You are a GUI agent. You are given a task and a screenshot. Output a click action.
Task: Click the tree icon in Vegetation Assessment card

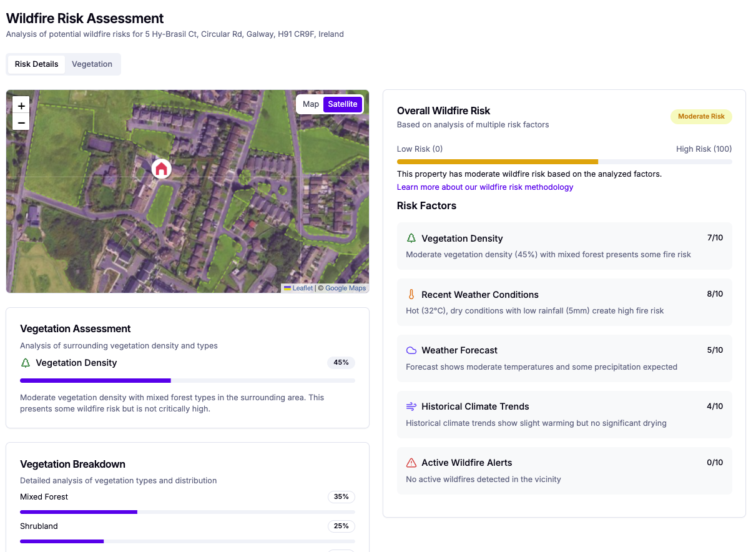[26, 363]
